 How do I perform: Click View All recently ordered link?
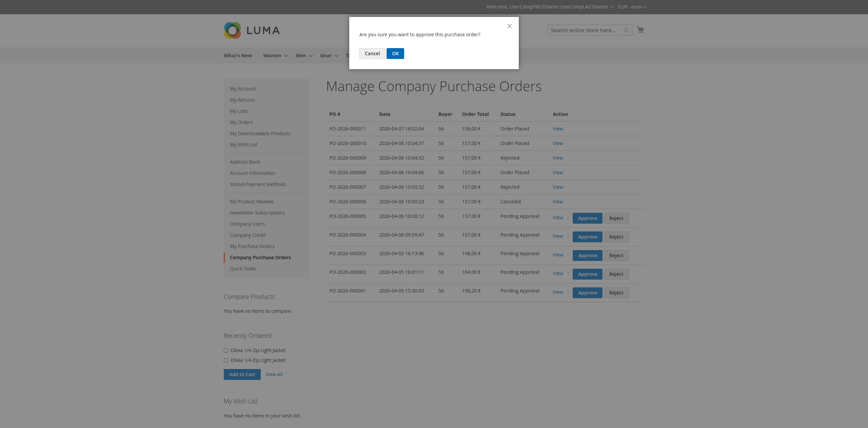click(x=274, y=374)
